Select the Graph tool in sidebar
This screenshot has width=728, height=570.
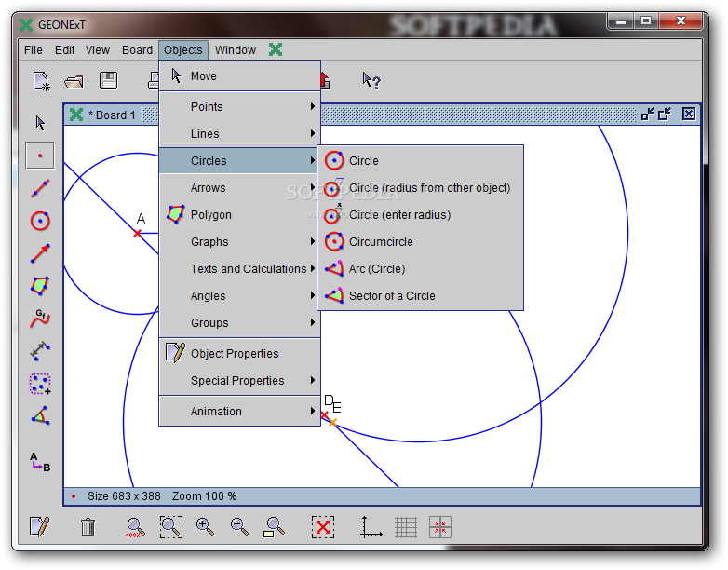(40, 319)
